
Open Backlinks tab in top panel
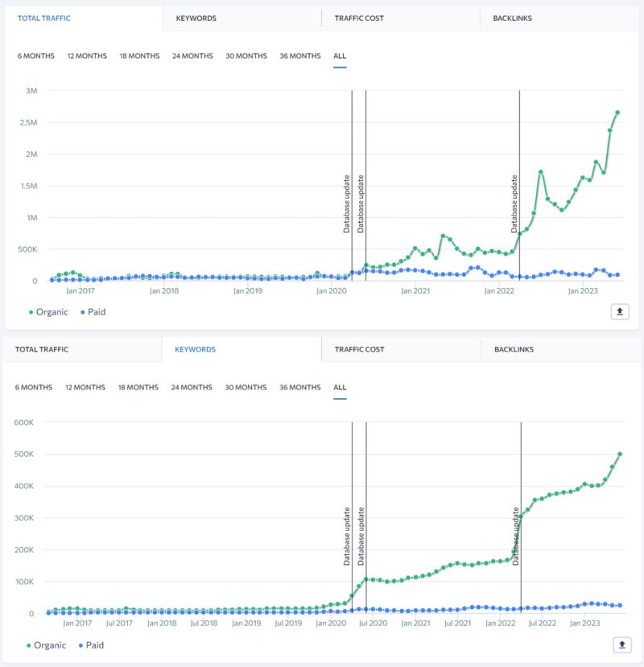click(512, 18)
